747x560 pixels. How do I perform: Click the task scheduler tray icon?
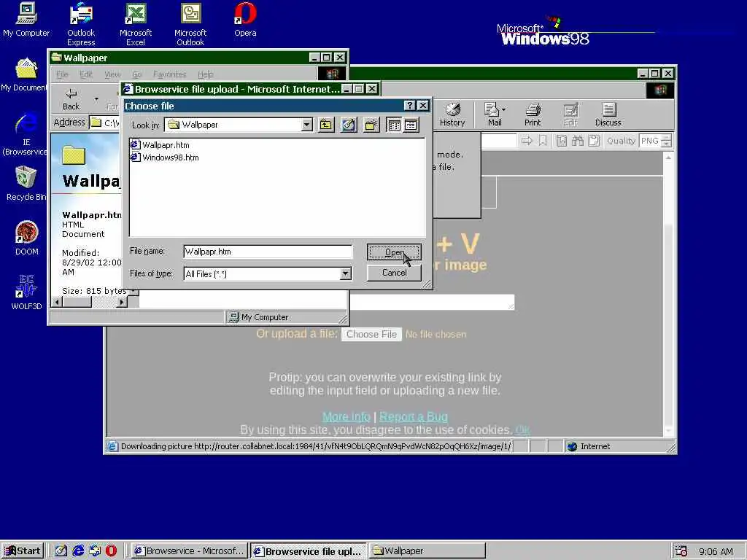[681, 551]
